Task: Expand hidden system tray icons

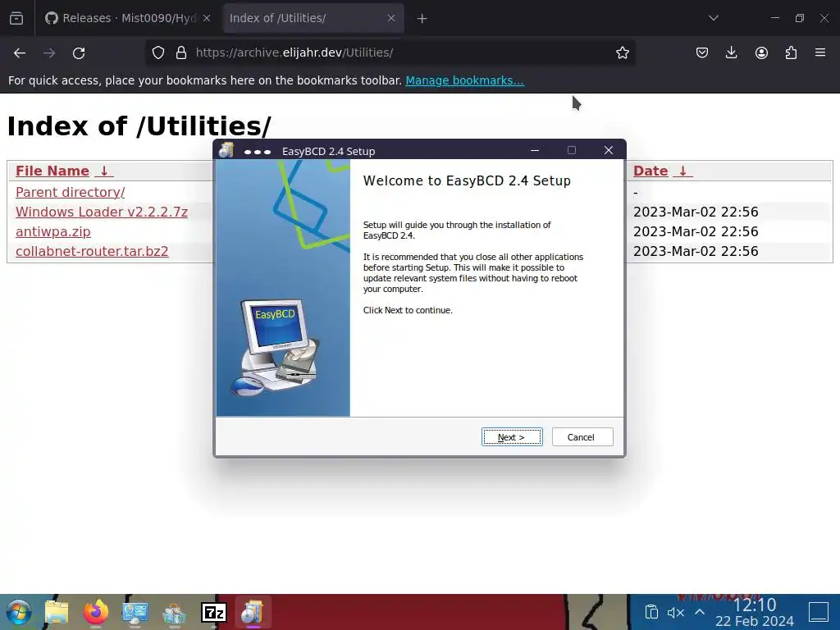Action: click(700, 612)
